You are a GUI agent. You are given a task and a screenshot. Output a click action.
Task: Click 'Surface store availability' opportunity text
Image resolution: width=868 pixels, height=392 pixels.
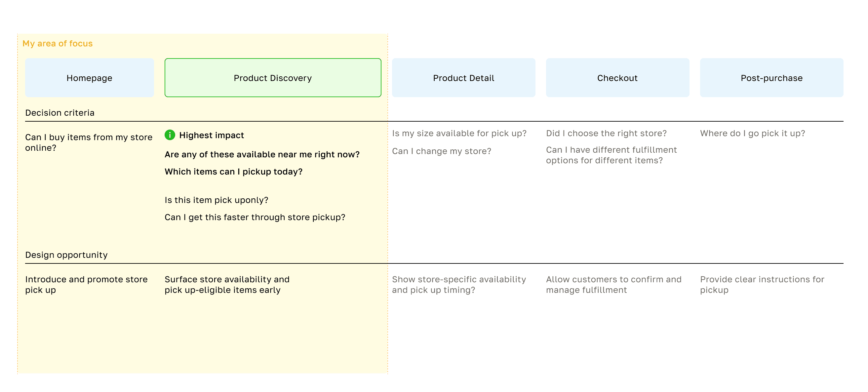pos(227,285)
